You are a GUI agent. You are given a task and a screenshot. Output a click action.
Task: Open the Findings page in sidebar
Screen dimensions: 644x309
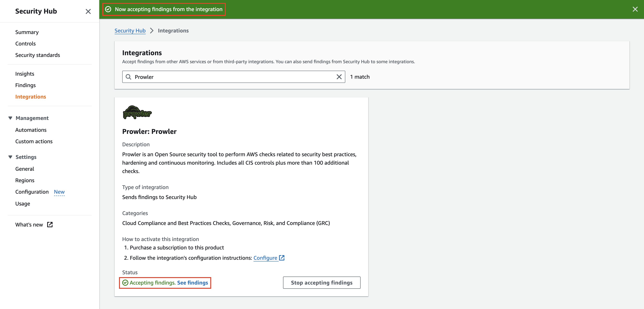tap(25, 85)
